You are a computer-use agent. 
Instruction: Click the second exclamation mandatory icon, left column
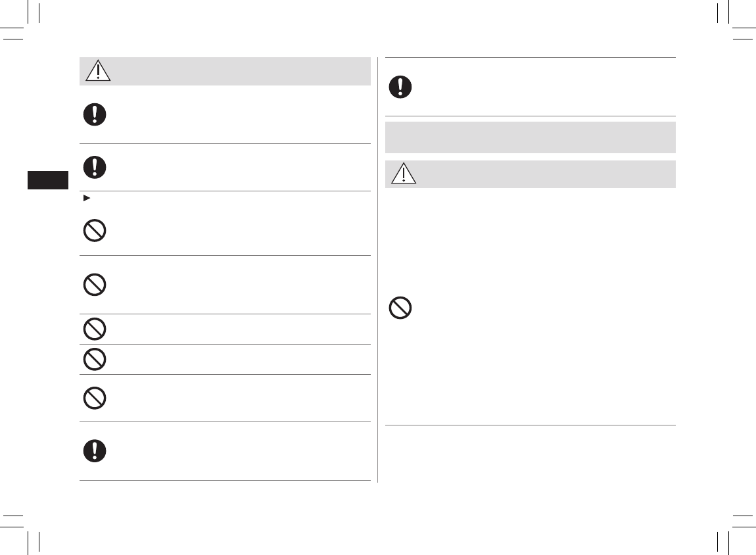[x=95, y=167]
